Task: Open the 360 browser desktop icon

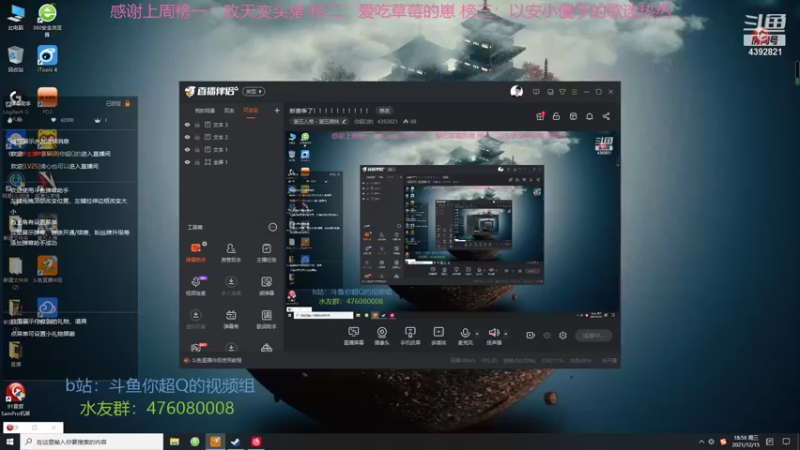Action: (x=47, y=19)
